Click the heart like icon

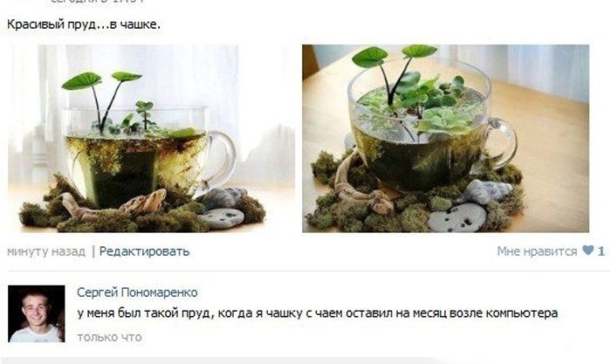click(588, 251)
